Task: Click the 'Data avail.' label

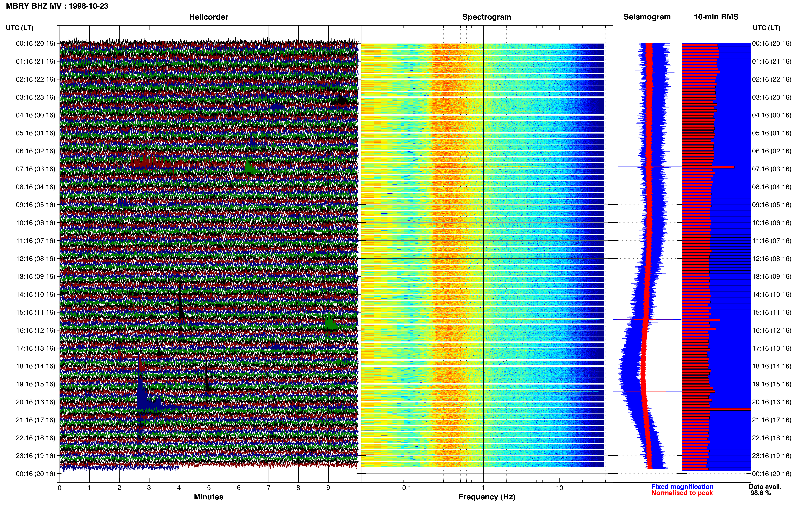Action: click(765, 486)
